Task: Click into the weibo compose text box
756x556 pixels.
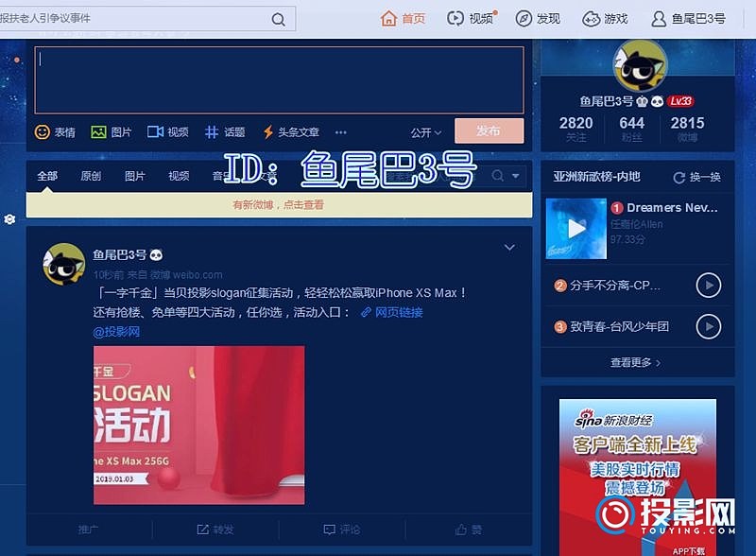Action: click(x=279, y=80)
